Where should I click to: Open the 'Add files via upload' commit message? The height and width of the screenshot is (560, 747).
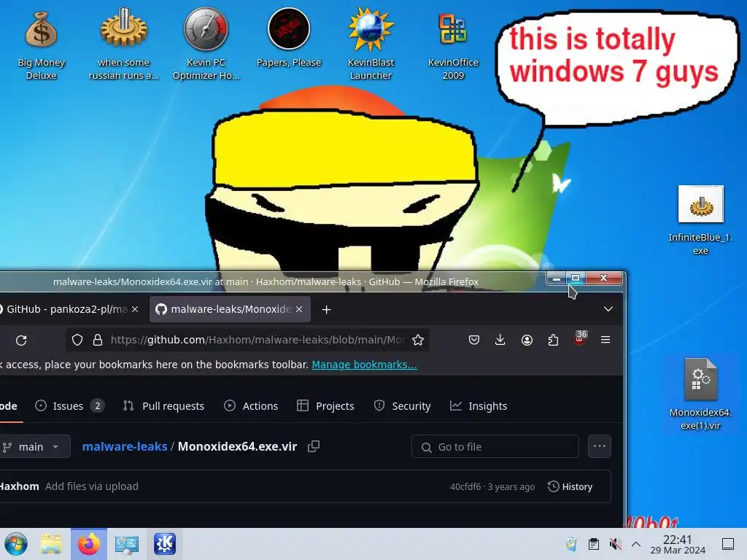point(92,486)
